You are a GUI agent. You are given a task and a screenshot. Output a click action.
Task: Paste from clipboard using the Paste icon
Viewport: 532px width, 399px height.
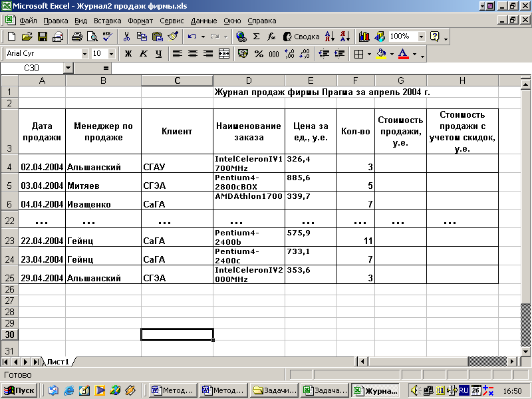pos(158,37)
